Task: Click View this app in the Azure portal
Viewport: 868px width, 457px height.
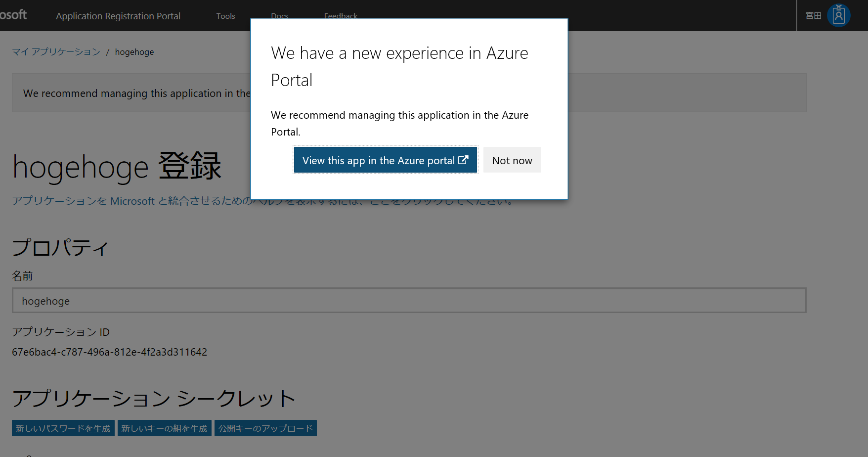Action: coord(386,160)
